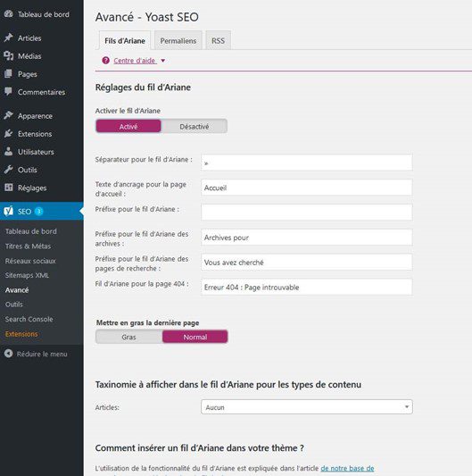472x476 pixels.
Task: Set breadcrumbs toggle to Activé
Action: (x=128, y=126)
